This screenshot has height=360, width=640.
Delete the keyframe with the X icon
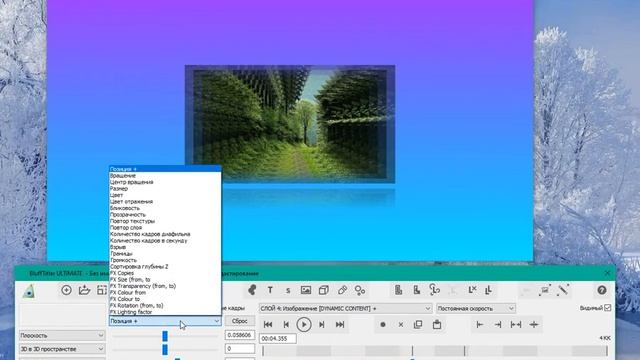click(401, 324)
